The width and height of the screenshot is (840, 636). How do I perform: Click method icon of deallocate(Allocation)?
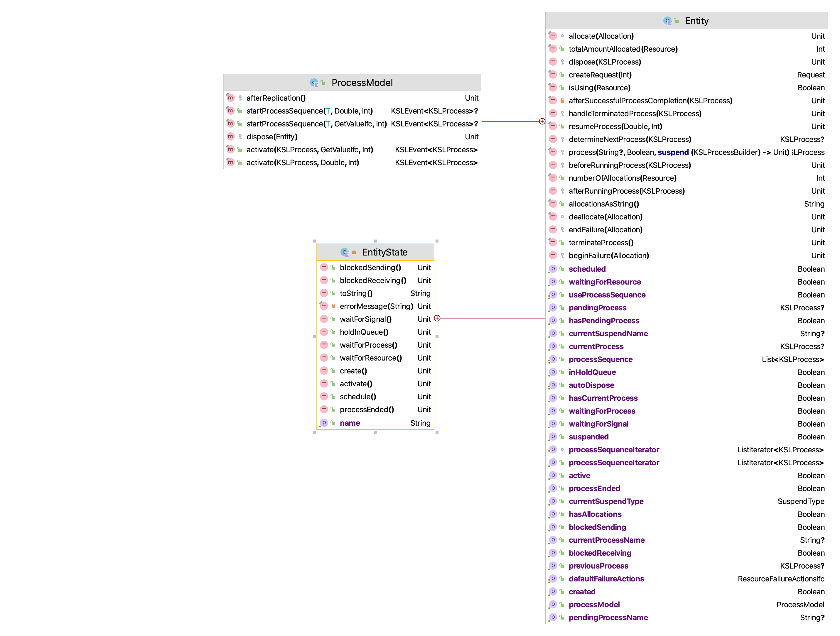[x=553, y=217]
